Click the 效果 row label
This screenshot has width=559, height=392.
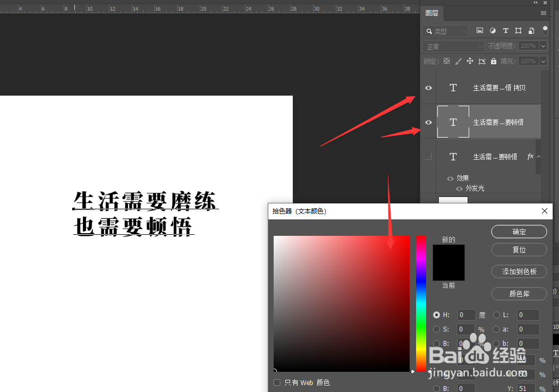tap(463, 178)
